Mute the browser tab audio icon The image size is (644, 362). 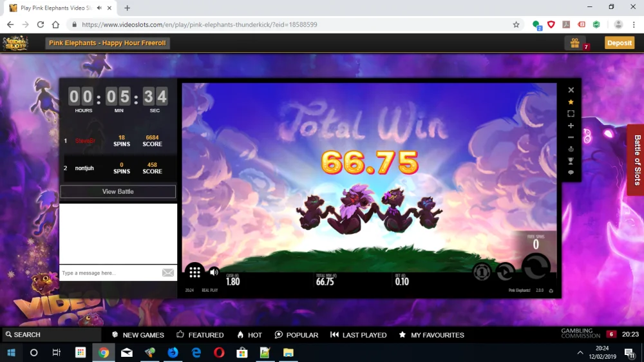(x=99, y=8)
